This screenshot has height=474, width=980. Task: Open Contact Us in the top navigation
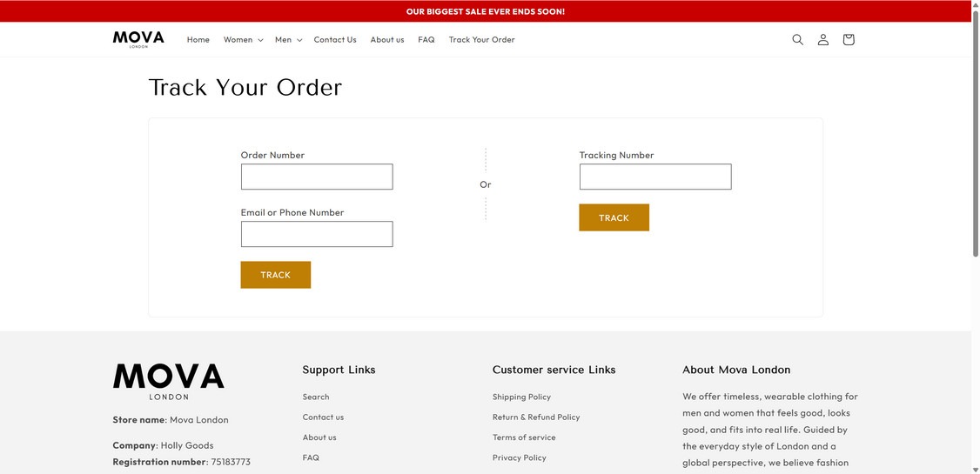[335, 39]
